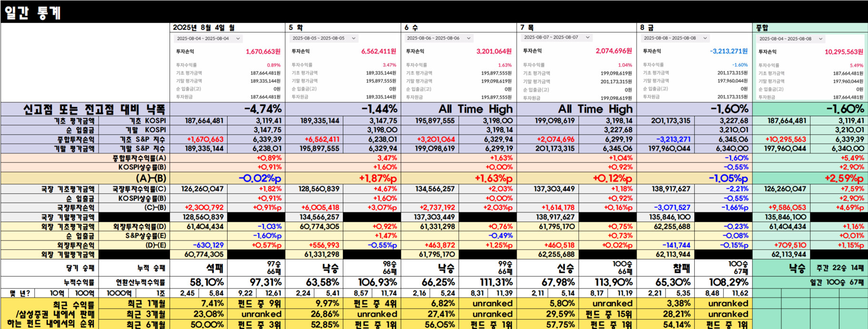868x329 pixels.
Task: Click the (A)-(B) row label
Action: click(151, 178)
